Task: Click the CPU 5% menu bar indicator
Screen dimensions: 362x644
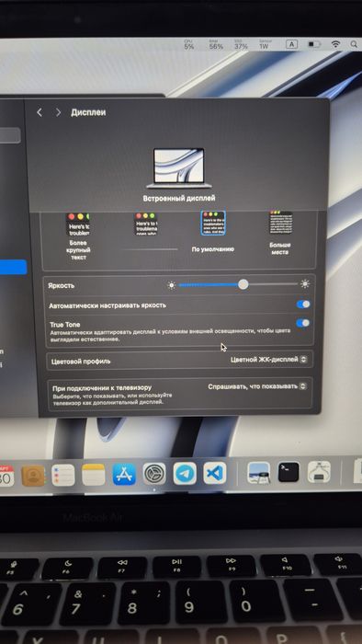Action: (188, 45)
